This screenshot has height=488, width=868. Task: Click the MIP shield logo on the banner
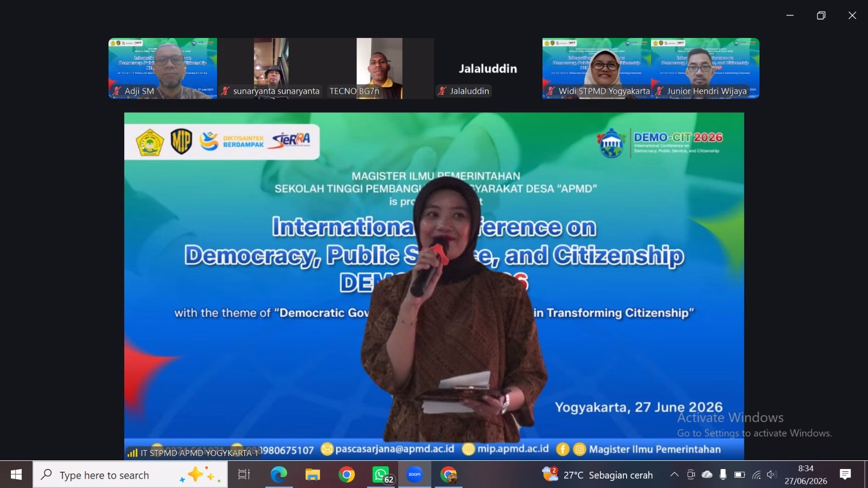click(181, 142)
